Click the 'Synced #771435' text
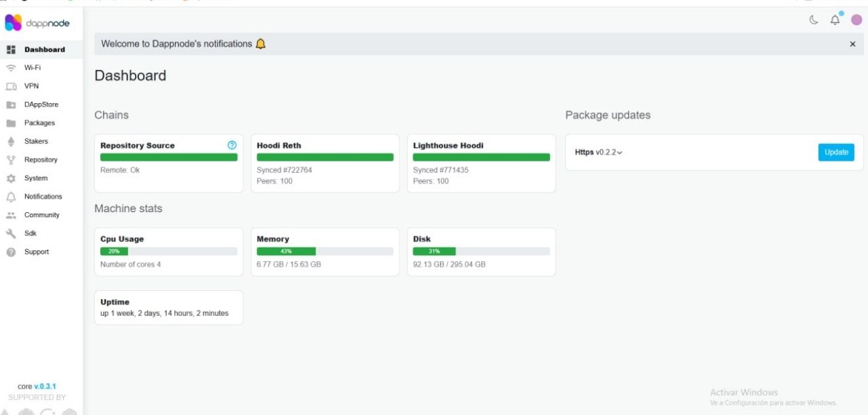This screenshot has width=868, height=415. pyautogui.click(x=441, y=170)
